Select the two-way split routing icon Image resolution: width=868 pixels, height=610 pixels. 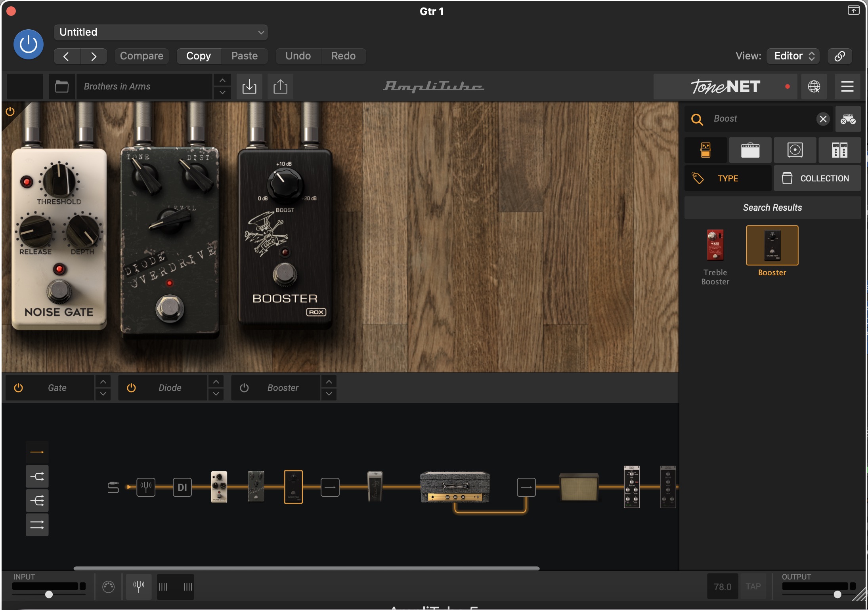point(37,477)
